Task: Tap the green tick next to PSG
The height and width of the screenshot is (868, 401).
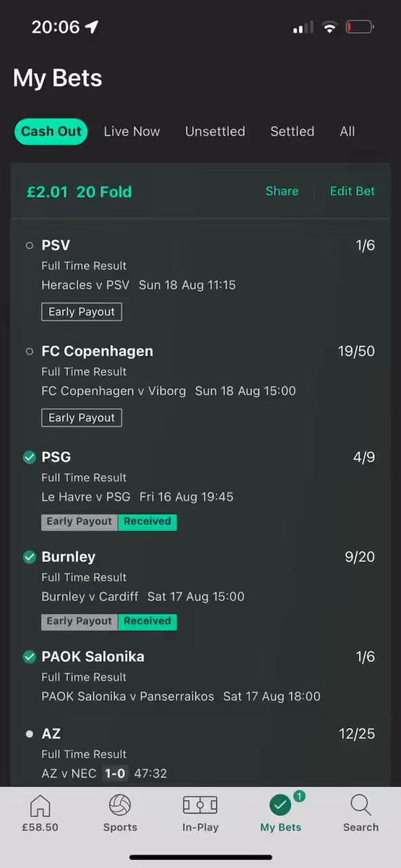Action: coord(30,457)
